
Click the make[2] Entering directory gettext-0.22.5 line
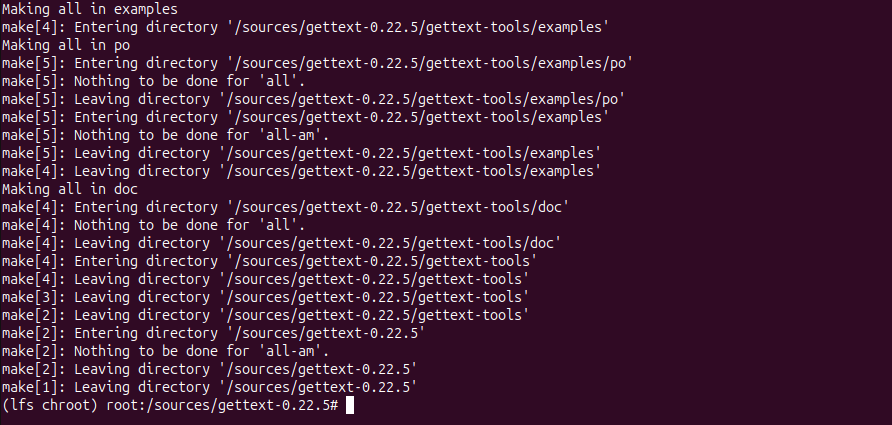coord(213,333)
